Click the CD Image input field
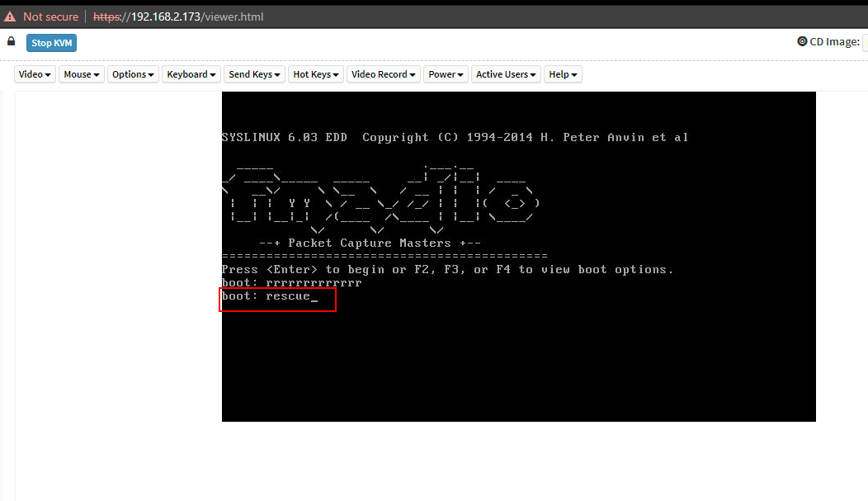The image size is (868, 501). (865, 41)
